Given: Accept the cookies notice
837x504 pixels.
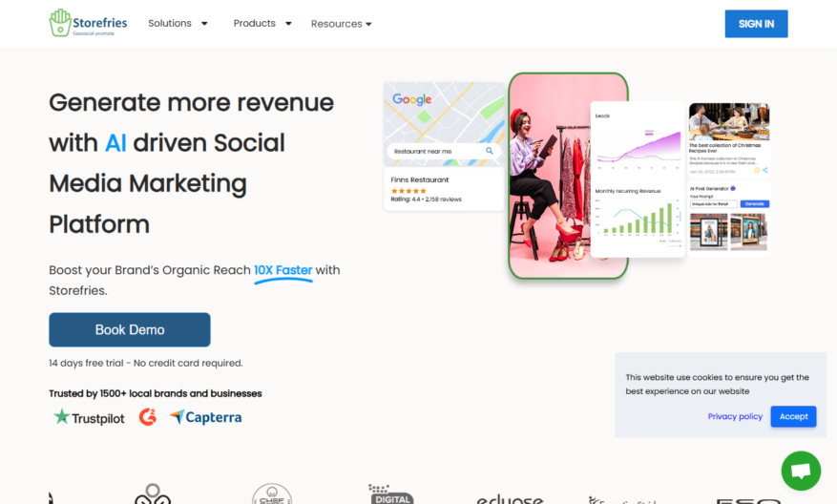Looking at the screenshot, I should click(x=793, y=416).
